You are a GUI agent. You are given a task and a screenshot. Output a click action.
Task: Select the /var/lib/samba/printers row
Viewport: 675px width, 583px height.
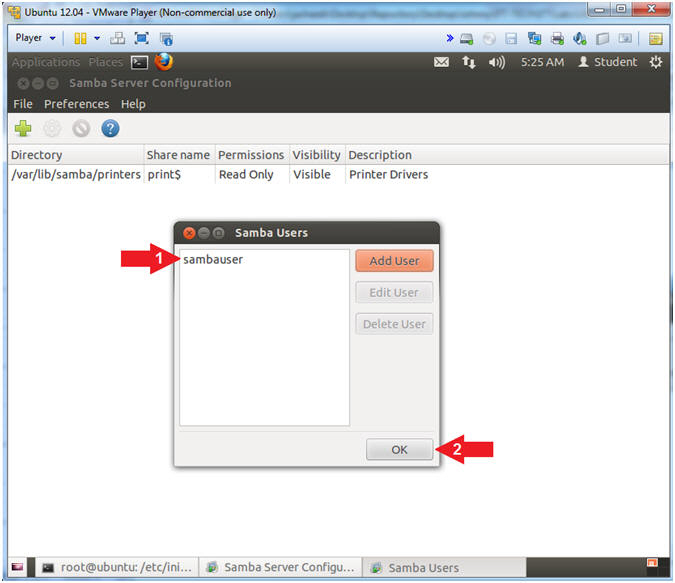coord(338,174)
